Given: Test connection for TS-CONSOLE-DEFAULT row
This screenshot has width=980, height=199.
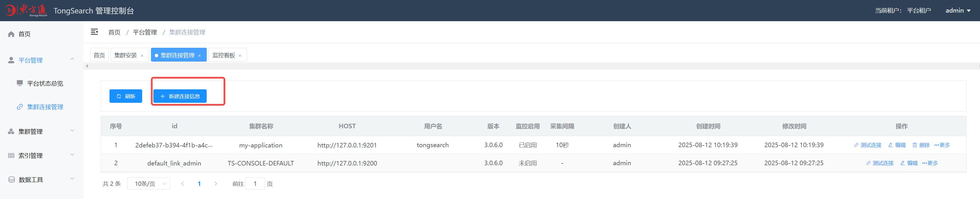Looking at the screenshot, I should point(880,163).
